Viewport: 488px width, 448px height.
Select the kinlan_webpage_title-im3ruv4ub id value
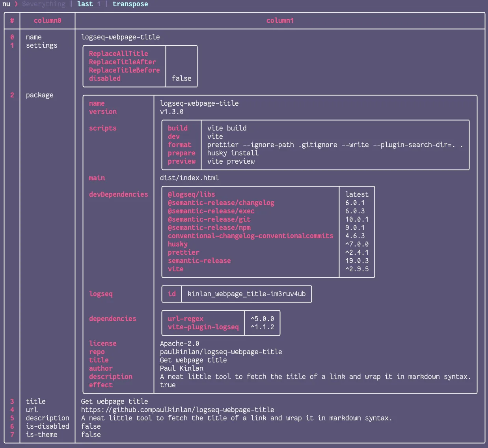tap(246, 294)
